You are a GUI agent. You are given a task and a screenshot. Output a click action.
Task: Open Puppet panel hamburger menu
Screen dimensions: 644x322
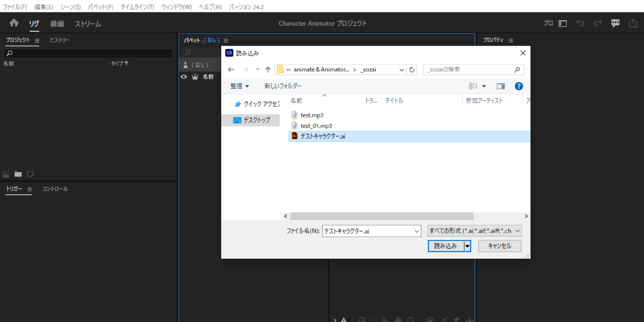pyautogui.click(x=226, y=40)
